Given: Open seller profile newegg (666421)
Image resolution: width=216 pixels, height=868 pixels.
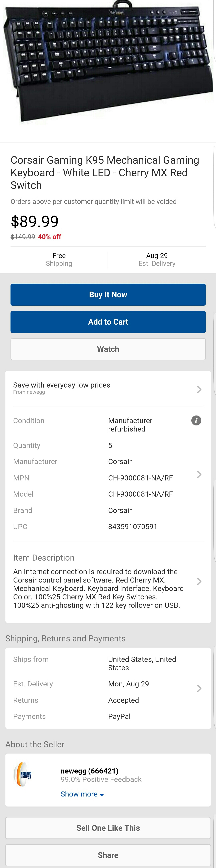Looking at the screenshot, I should point(89,771).
